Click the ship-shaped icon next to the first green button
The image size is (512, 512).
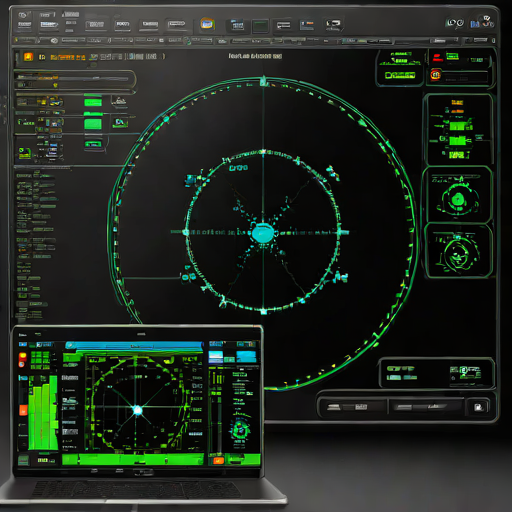click(119, 102)
